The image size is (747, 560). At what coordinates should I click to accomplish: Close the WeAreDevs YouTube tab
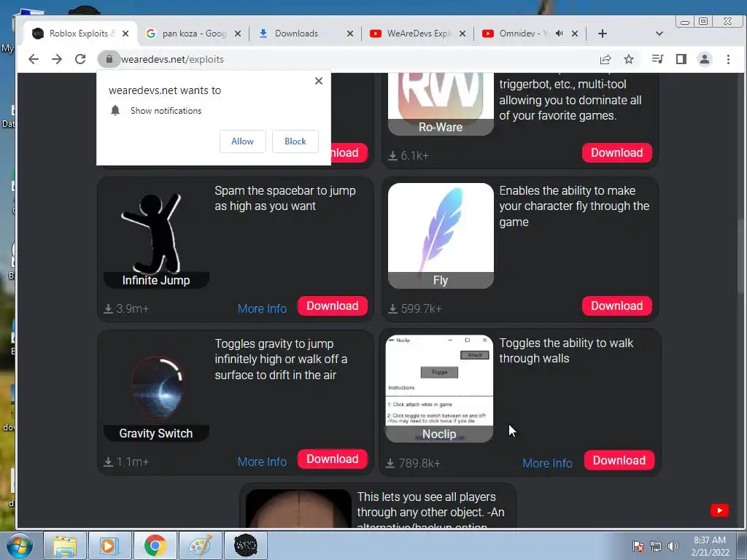point(462,34)
